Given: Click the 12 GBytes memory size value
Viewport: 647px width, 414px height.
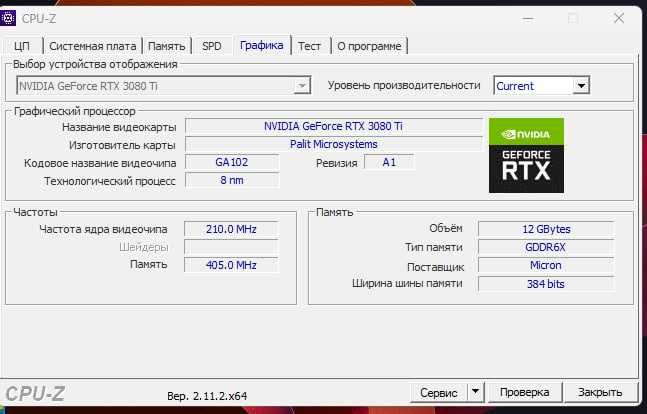Looking at the screenshot, I should coord(546,229).
